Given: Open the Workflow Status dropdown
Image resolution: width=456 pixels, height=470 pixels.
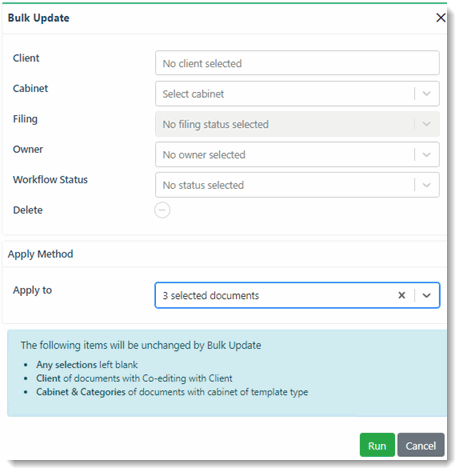Looking at the screenshot, I should click(297, 185).
